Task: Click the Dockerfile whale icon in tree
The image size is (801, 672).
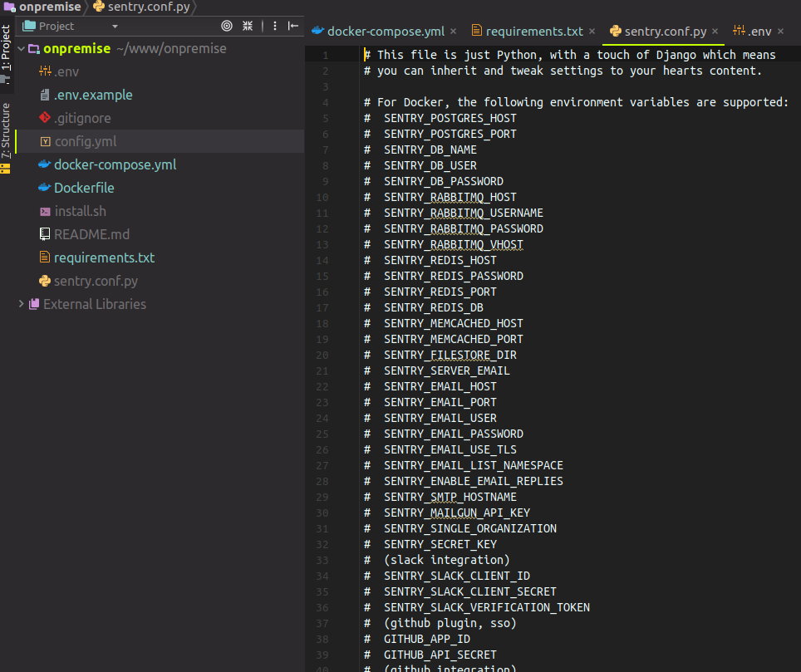Action: [44, 188]
